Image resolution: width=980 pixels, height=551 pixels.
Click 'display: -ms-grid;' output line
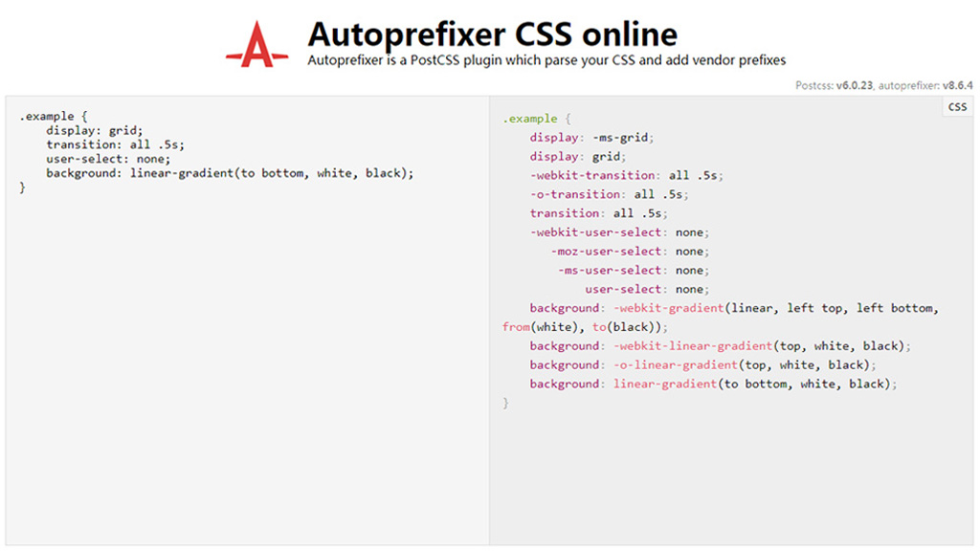pyautogui.click(x=591, y=138)
